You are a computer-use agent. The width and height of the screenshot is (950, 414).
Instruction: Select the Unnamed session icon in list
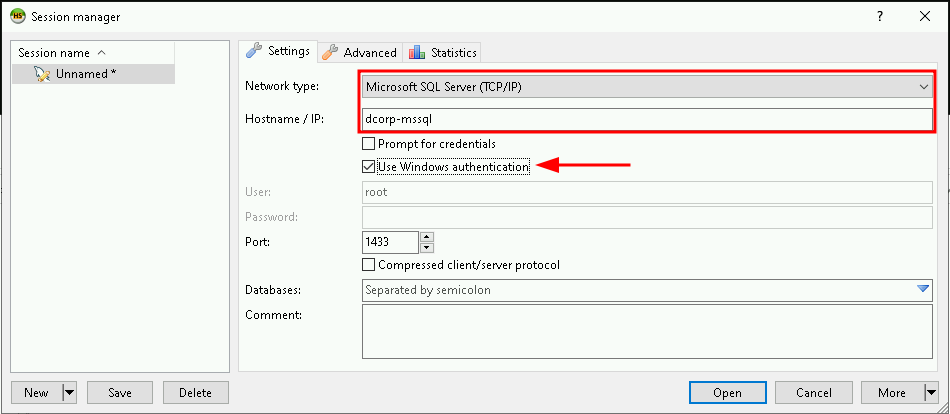coord(41,74)
